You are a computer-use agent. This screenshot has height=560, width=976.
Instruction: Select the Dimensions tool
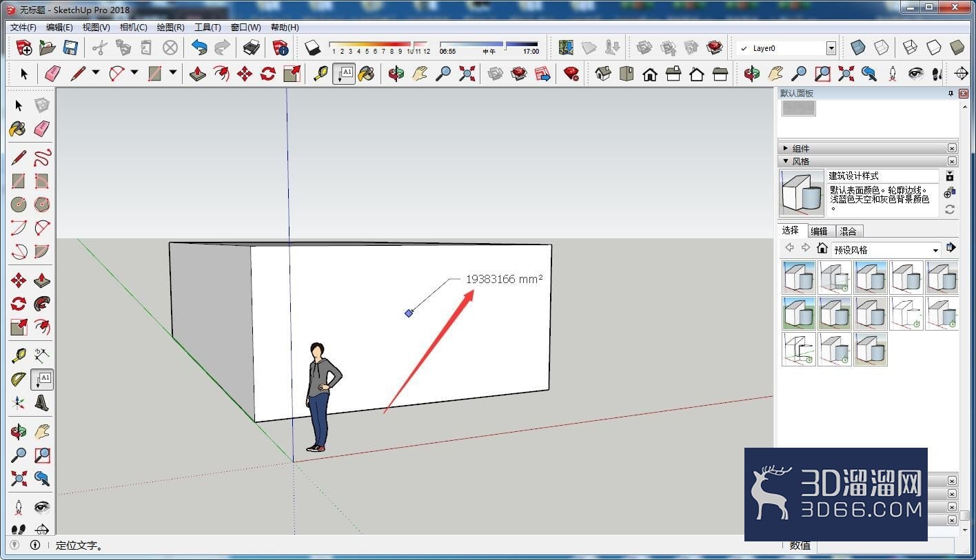point(42,356)
